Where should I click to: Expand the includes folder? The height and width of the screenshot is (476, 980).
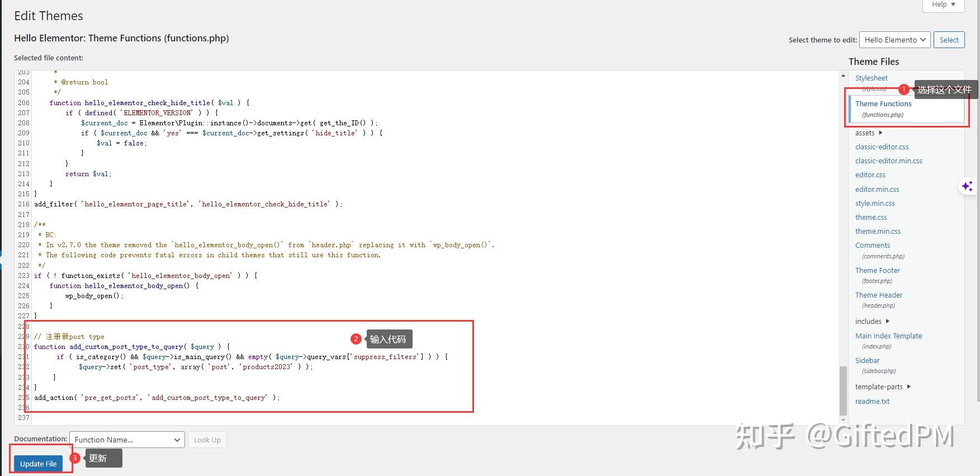(x=872, y=322)
